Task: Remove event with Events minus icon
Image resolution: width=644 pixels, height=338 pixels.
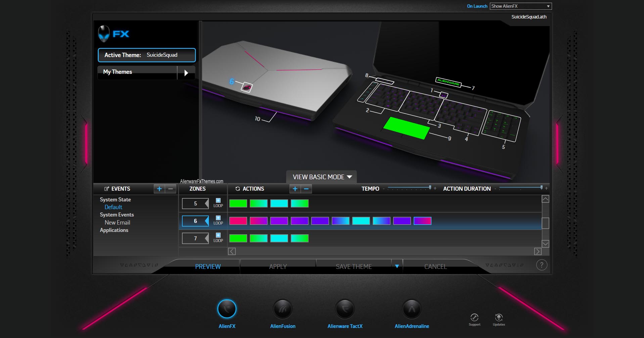Action: click(x=171, y=189)
